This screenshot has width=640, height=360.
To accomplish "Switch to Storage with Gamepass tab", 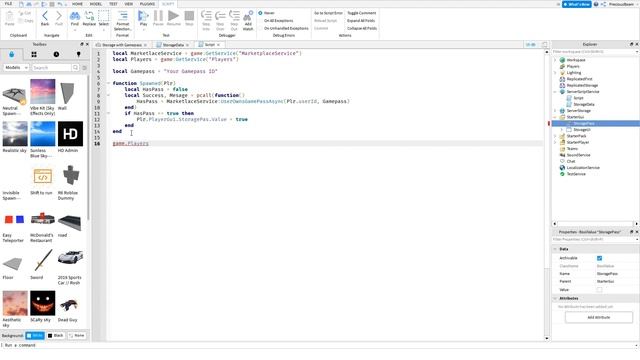I will [x=121, y=45].
